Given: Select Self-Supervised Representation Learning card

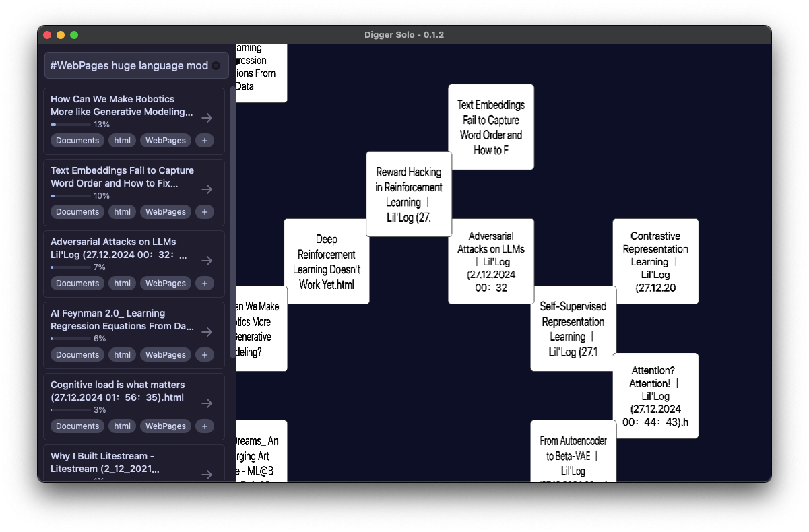Looking at the screenshot, I should point(573,329).
